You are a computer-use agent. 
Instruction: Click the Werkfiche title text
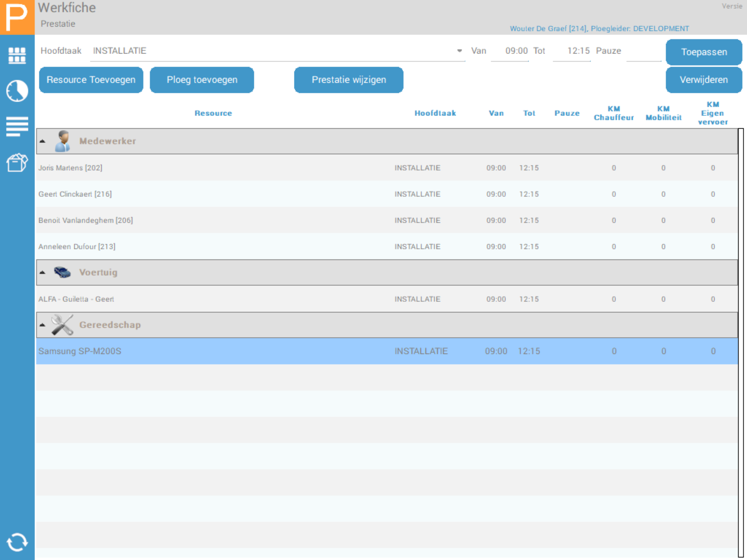67,7
